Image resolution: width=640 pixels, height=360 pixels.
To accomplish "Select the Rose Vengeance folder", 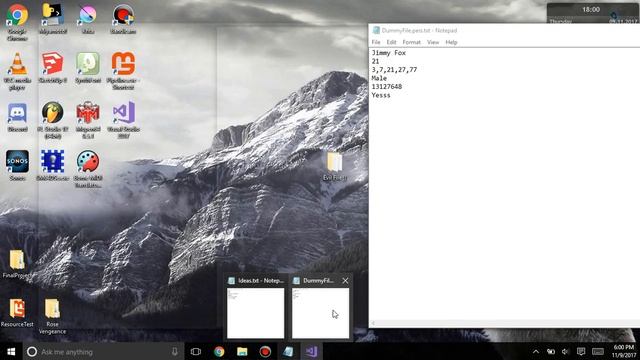I will [52, 309].
